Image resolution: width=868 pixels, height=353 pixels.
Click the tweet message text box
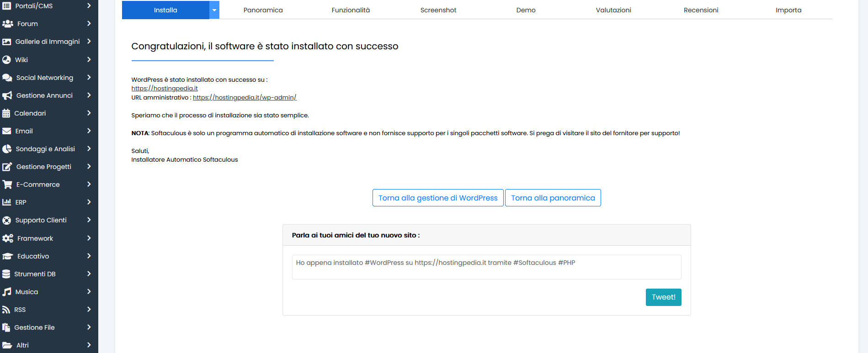(x=487, y=267)
